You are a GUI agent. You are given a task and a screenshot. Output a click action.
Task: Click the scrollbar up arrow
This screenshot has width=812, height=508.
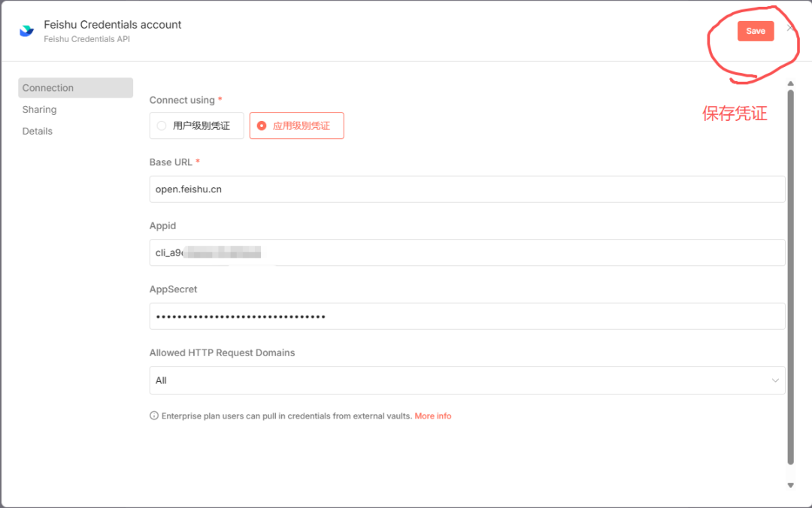pos(790,84)
